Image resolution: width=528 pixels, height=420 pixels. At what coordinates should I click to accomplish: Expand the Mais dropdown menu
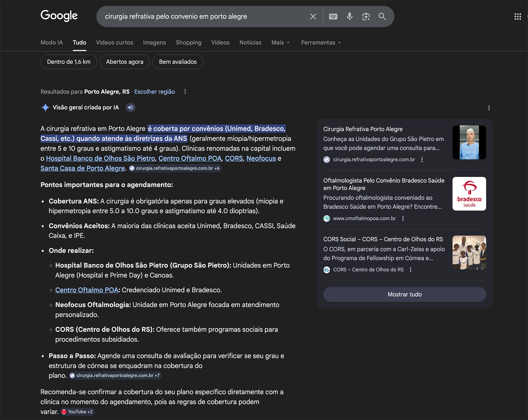[280, 43]
